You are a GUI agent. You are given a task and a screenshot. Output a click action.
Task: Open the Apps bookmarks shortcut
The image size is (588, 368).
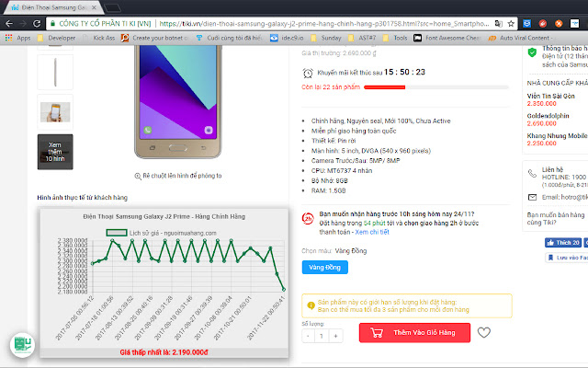click(17, 38)
